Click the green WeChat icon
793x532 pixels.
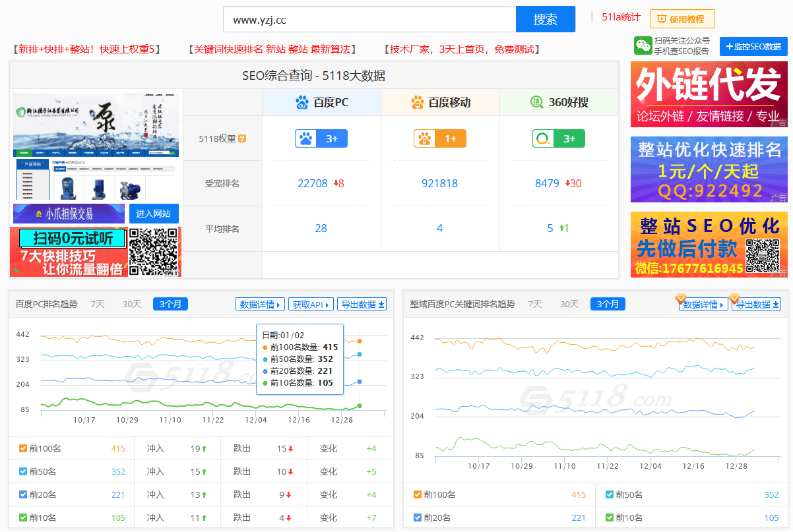pyautogui.click(x=643, y=45)
